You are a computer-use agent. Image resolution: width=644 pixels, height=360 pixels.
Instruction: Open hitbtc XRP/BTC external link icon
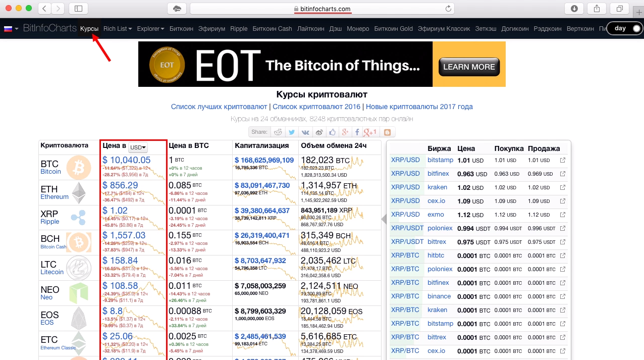563,255
